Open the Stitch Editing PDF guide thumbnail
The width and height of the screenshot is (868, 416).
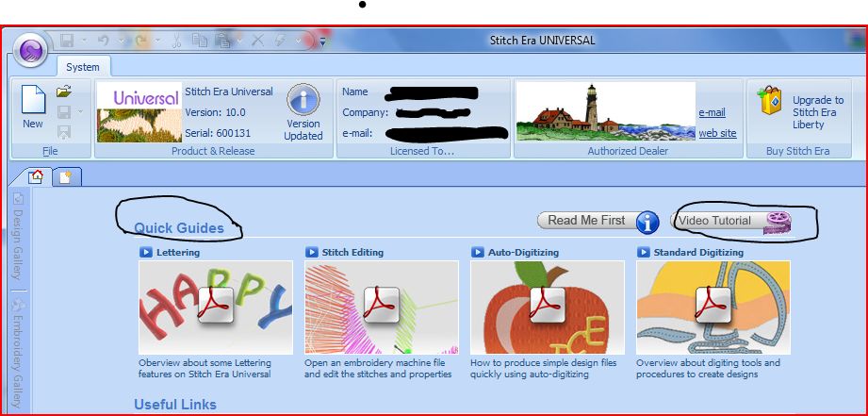[x=382, y=308]
